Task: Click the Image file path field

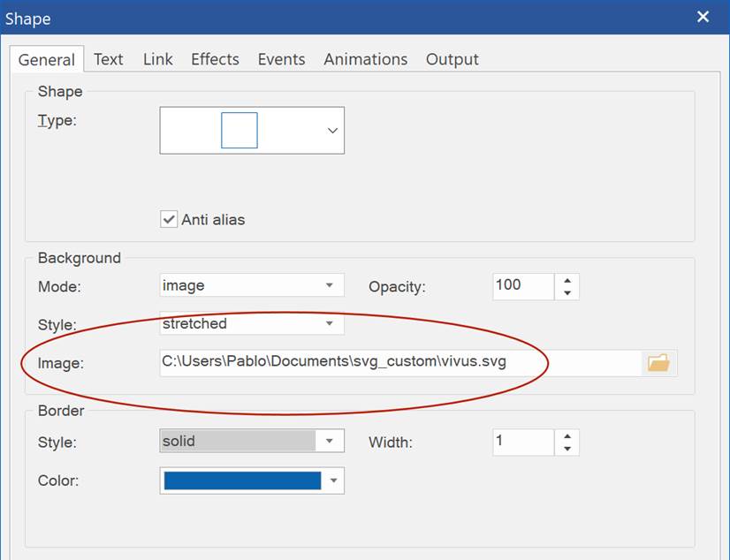Action: 398,362
